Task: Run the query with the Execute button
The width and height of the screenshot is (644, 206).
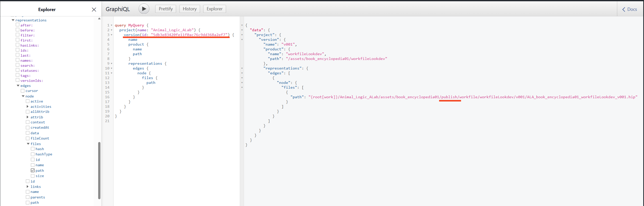Action: click(144, 9)
